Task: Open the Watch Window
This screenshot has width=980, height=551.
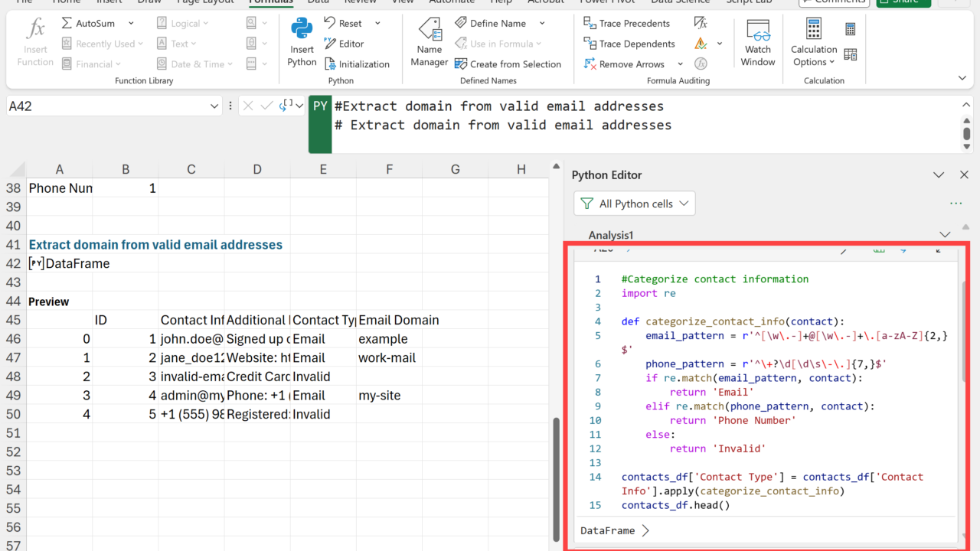Action: pyautogui.click(x=758, y=44)
